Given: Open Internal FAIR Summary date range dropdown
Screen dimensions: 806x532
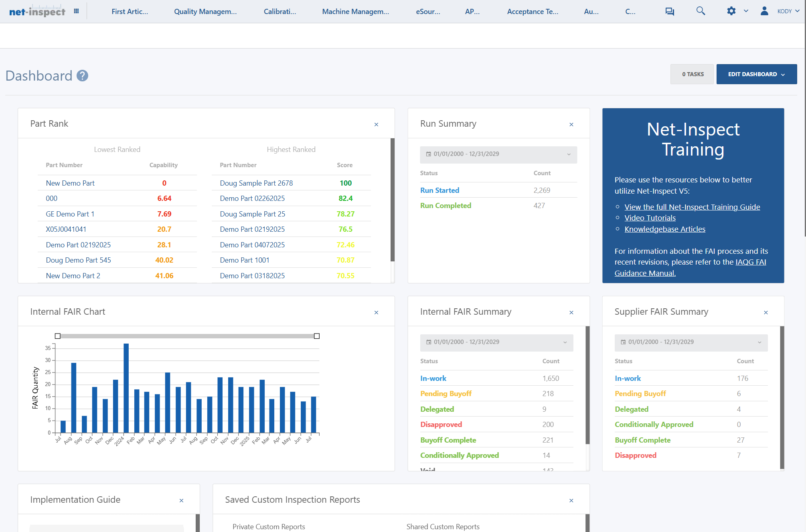Looking at the screenshot, I should pyautogui.click(x=496, y=342).
